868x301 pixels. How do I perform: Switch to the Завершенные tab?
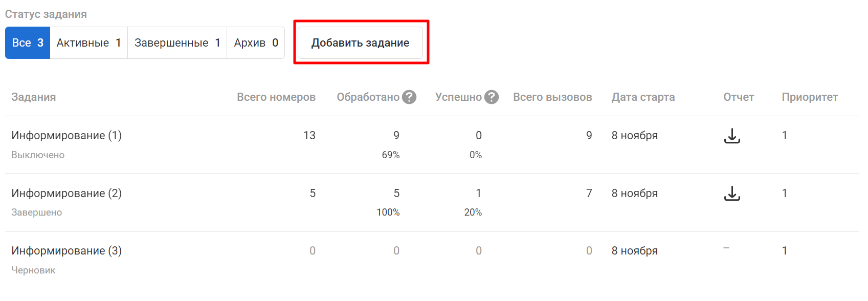pyautogui.click(x=177, y=43)
